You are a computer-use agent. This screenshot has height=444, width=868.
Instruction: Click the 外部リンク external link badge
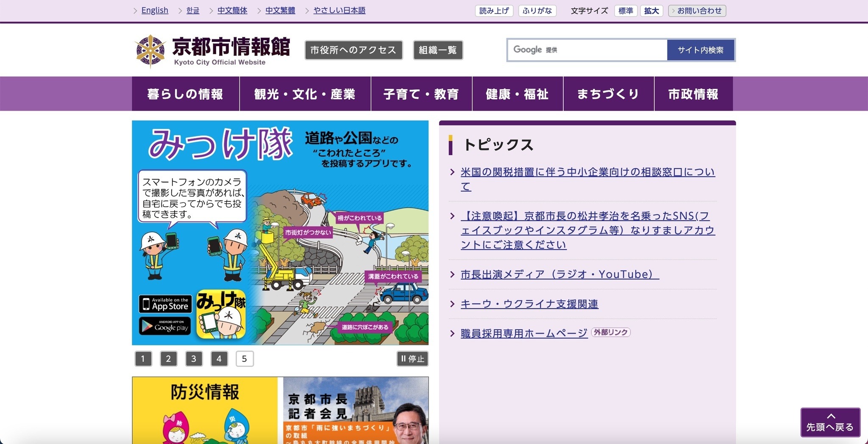pos(611,333)
